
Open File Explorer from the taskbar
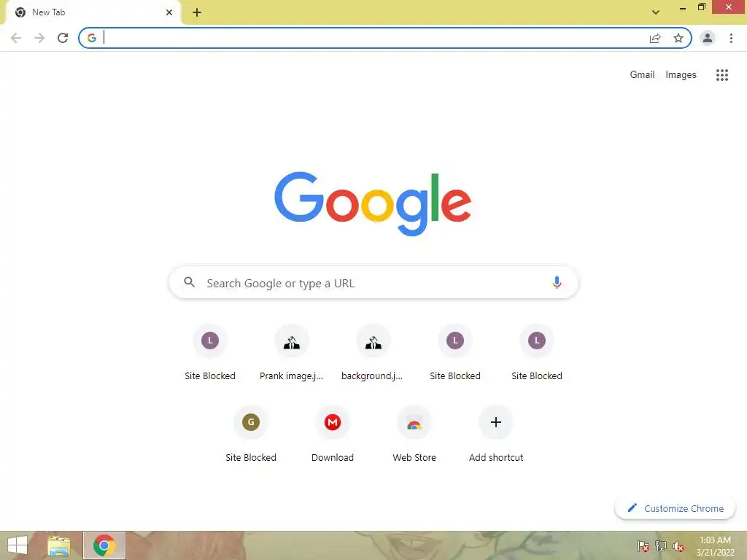tap(59, 545)
